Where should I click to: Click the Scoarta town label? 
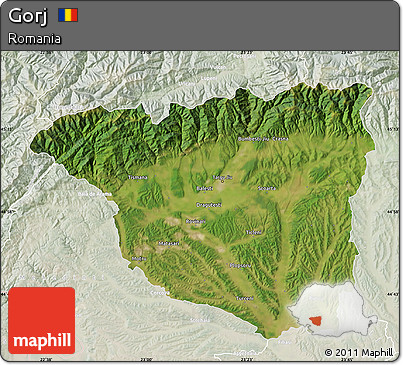(267, 188)
